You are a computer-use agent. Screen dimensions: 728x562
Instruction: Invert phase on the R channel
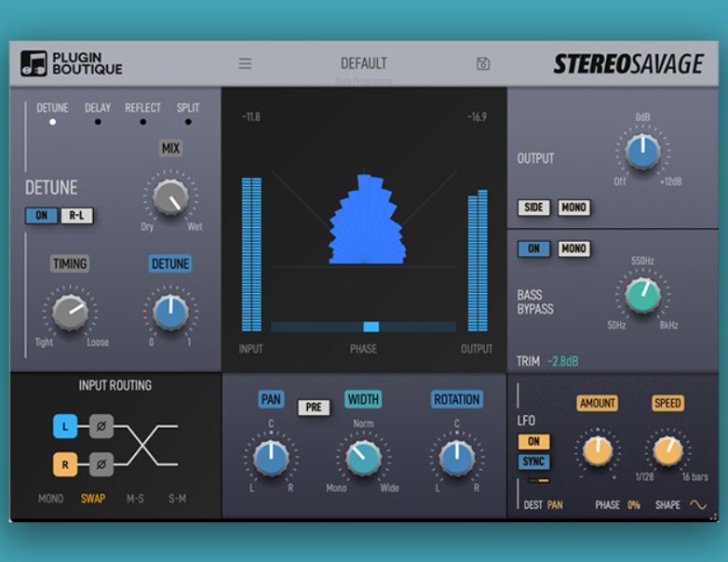(x=101, y=464)
